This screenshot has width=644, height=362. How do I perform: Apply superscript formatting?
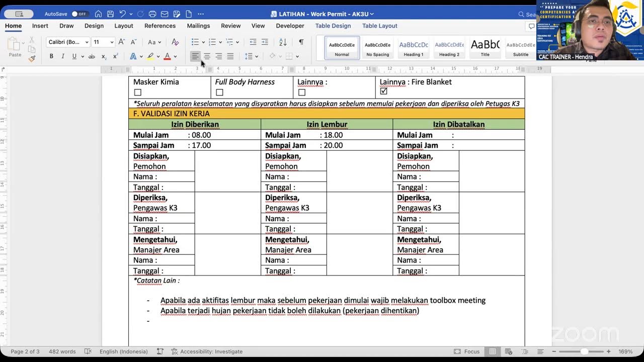(x=116, y=56)
